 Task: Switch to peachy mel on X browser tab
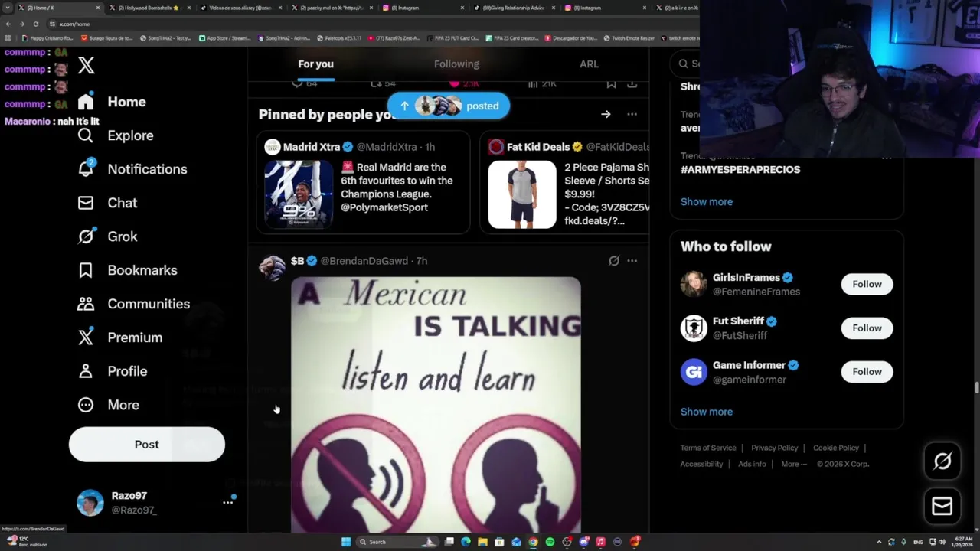[x=332, y=8]
